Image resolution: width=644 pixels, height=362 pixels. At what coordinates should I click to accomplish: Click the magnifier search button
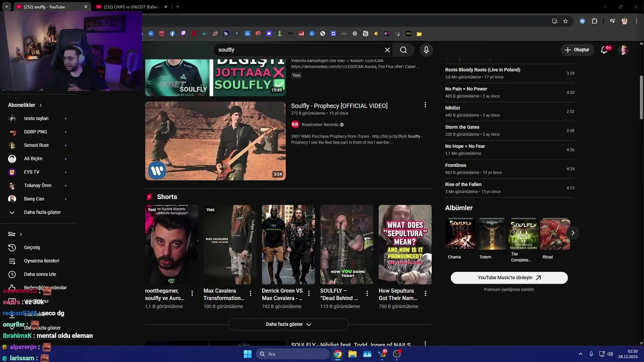point(404,50)
